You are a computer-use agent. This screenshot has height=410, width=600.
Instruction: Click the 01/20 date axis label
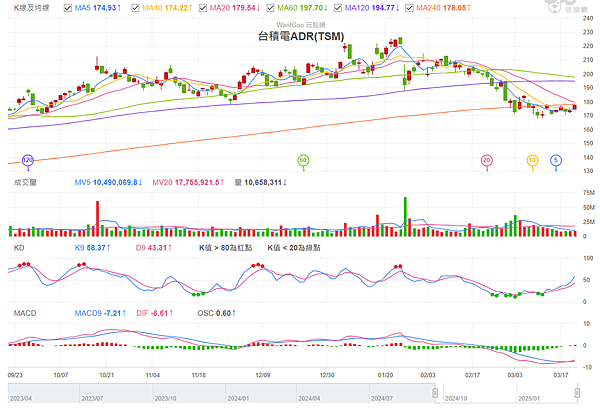pos(385,375)
